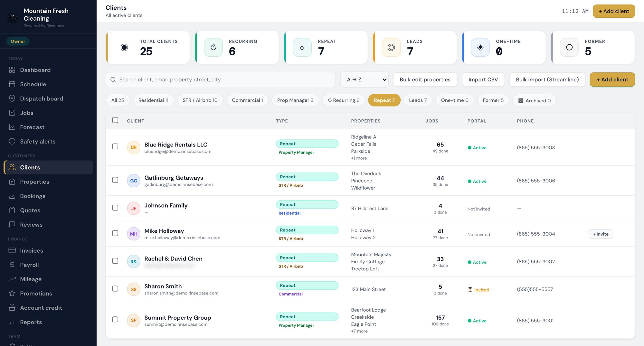This screenshot has height=346, width=644.
Task: Click the BR avatar for Blue Ridge Rentals
Action: (x=134, y=147)
